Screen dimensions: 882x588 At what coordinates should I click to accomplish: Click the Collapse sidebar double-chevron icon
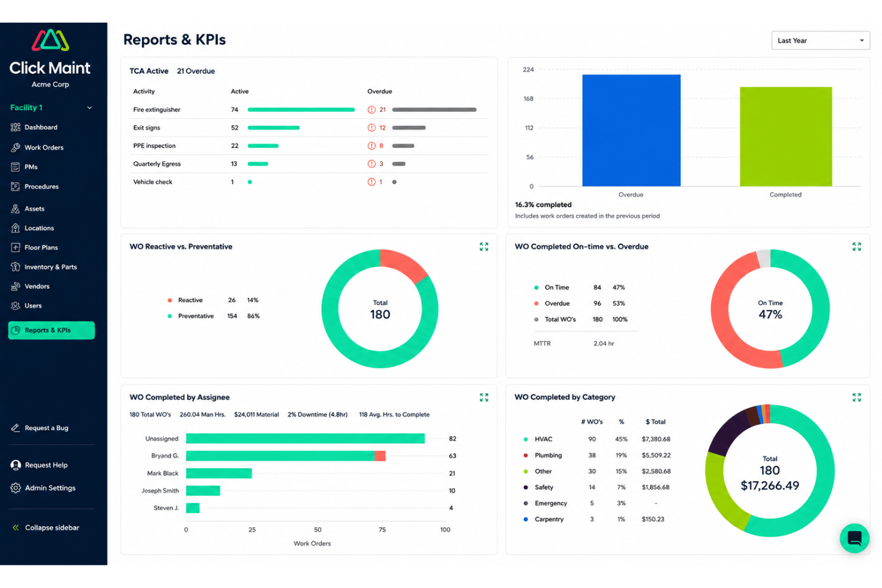(x=15, y=527)
